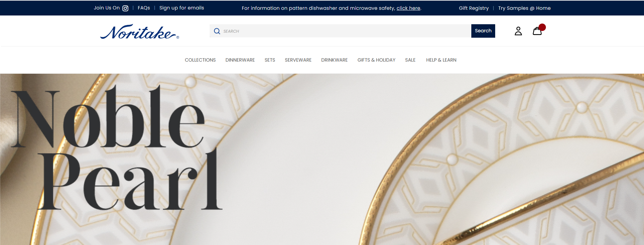Open the FAQs link

click(144, 8)
